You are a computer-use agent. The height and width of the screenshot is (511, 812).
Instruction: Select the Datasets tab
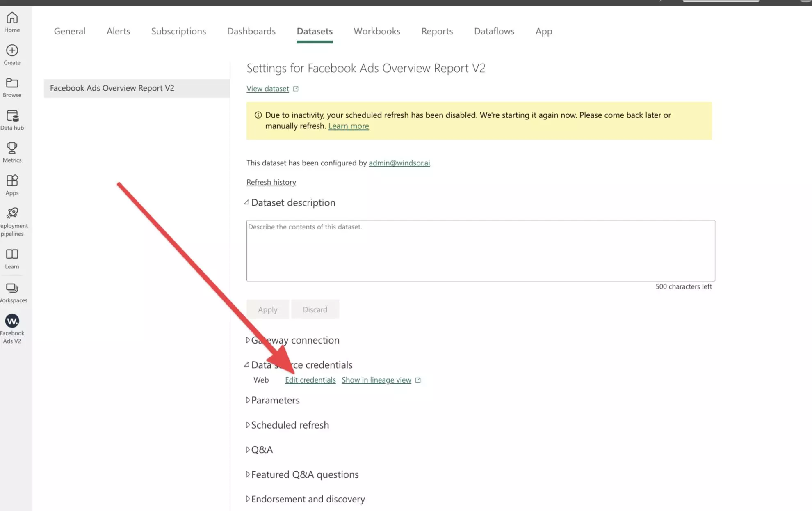click(315, 31)
